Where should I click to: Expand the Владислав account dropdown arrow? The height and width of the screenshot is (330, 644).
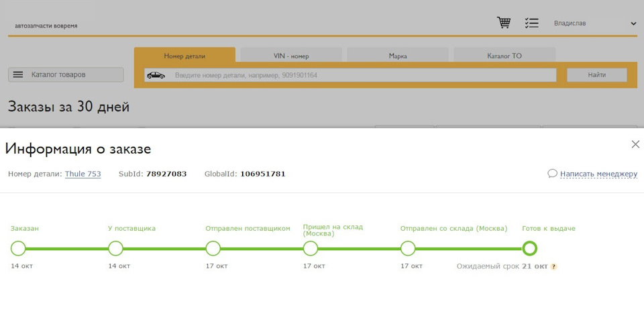(x=633, y=23)
